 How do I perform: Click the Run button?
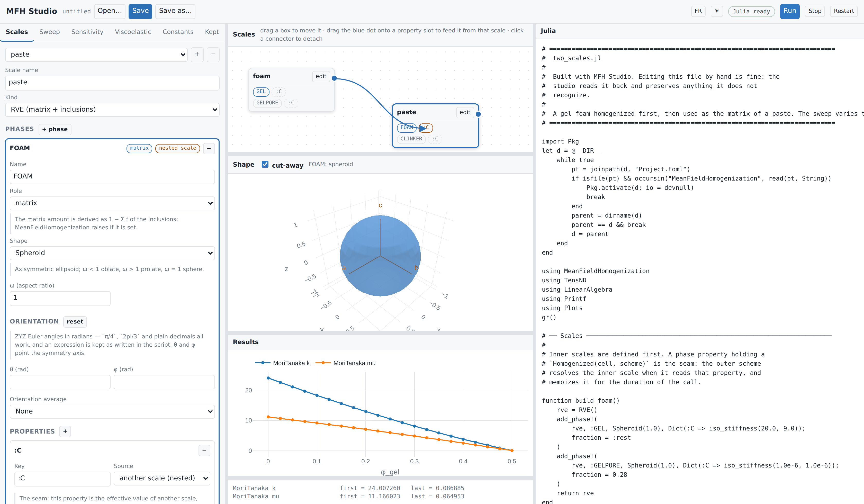click(x=790, y=11)
